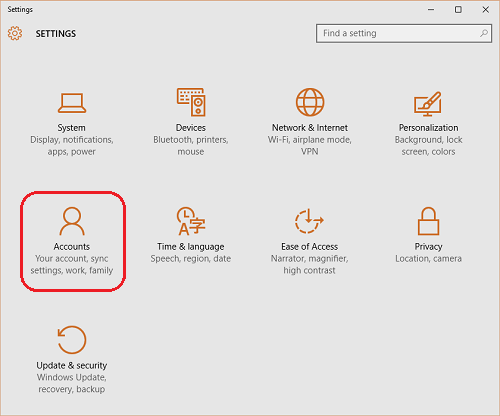Open the Devices keyboard and speaker icon
Image resolution: width=500 pixels, height=416 pixels.
pyautogui.click(x=191, y=102)
